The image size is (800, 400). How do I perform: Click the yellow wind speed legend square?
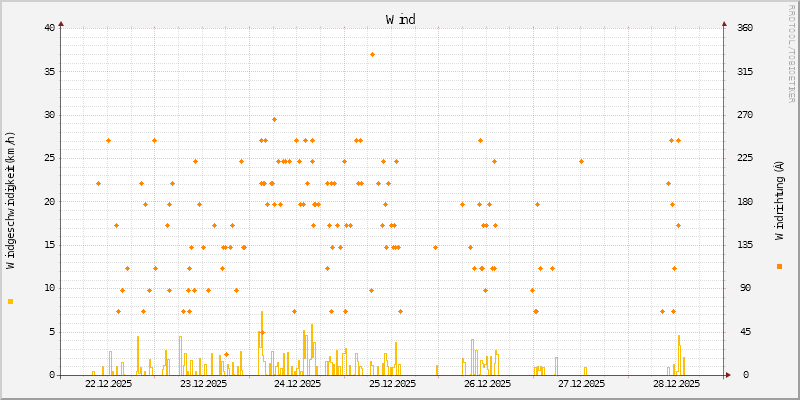[11, 301]
